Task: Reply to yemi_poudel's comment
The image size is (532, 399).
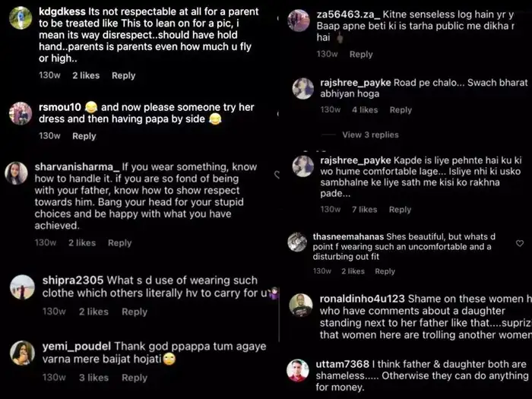Action: [135, 378]
